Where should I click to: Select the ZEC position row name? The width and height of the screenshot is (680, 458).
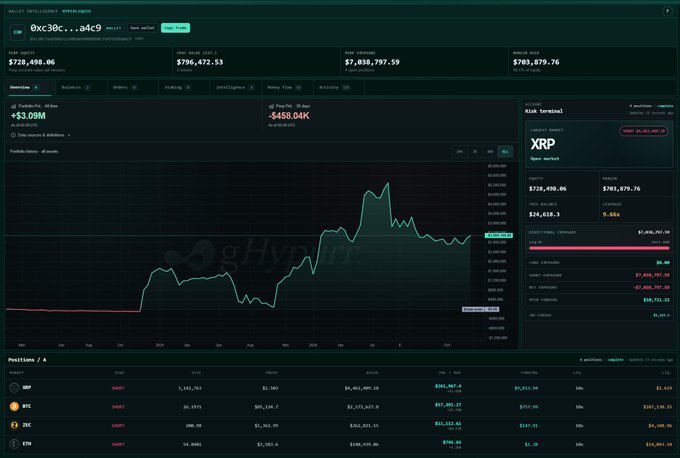pos(26,425)
